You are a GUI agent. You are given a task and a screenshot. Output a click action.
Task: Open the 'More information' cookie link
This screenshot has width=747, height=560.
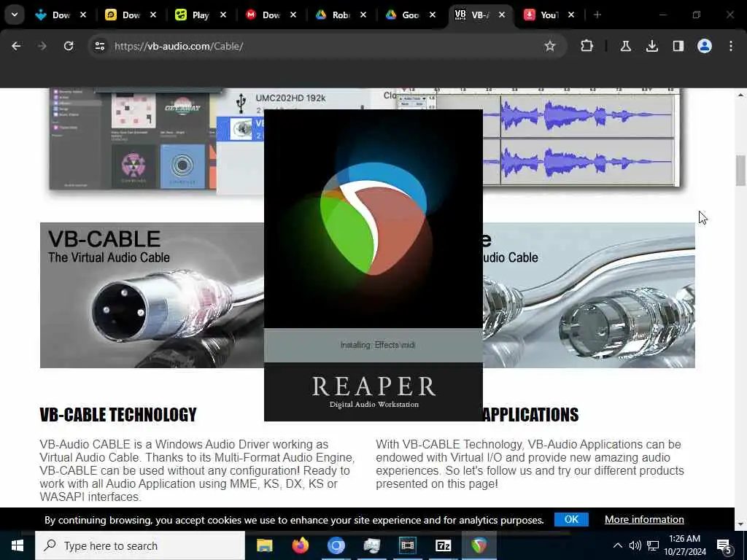point(644,519)
